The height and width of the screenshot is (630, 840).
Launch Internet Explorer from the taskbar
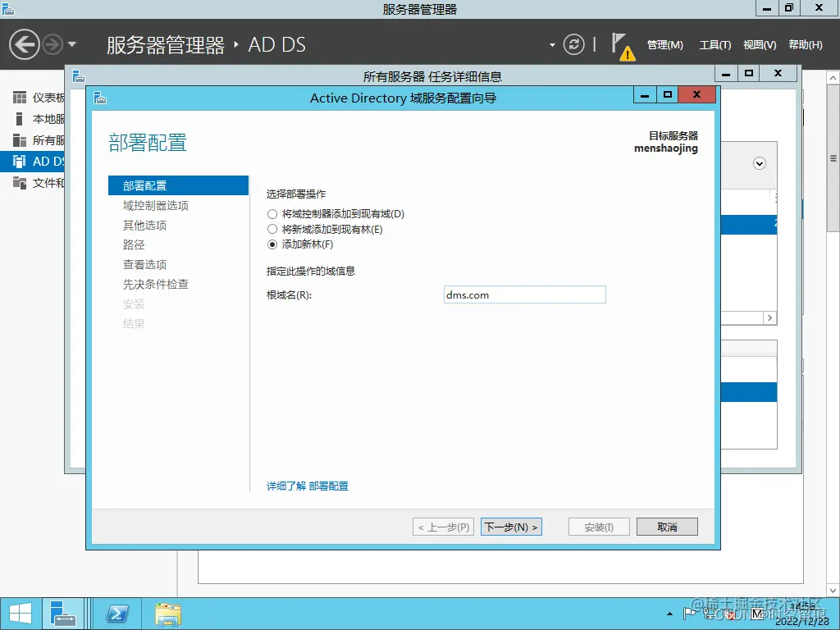(116, 614)
